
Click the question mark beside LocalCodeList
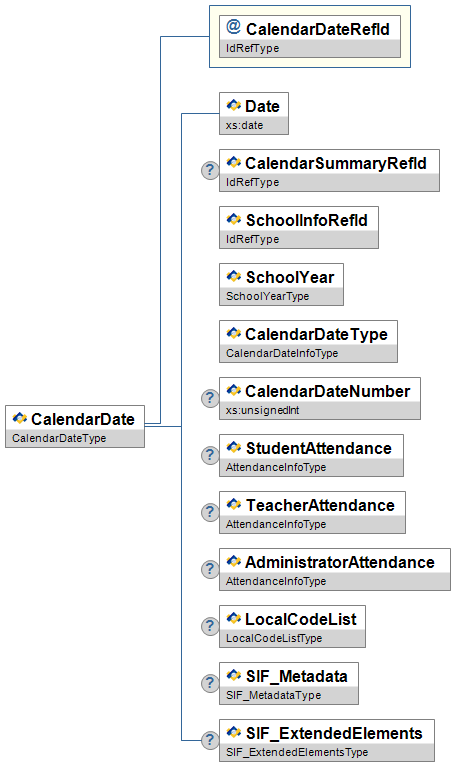click(x=210, y=626)
